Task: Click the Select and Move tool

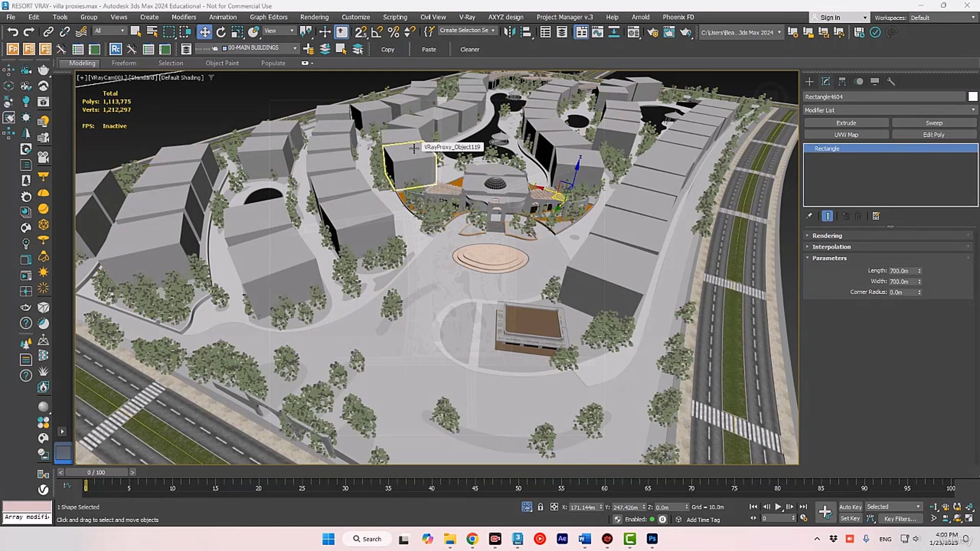Action: pos(204,32)
